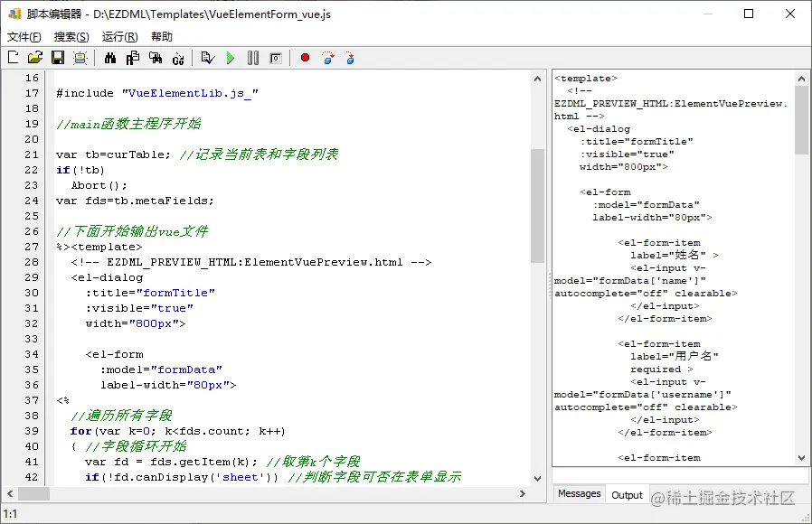Image resolution: width=812 pixels, height=524 pixels.
Task: Run the script with the green play icon
Action: click(231, 58)
